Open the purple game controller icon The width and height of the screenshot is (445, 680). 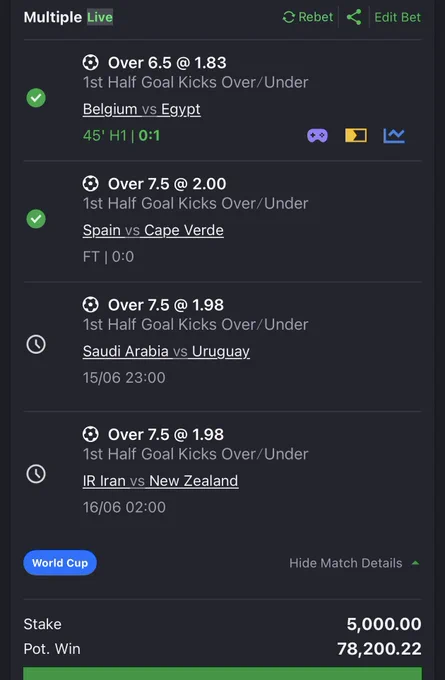pyautogui.click(x=317, y=136)
